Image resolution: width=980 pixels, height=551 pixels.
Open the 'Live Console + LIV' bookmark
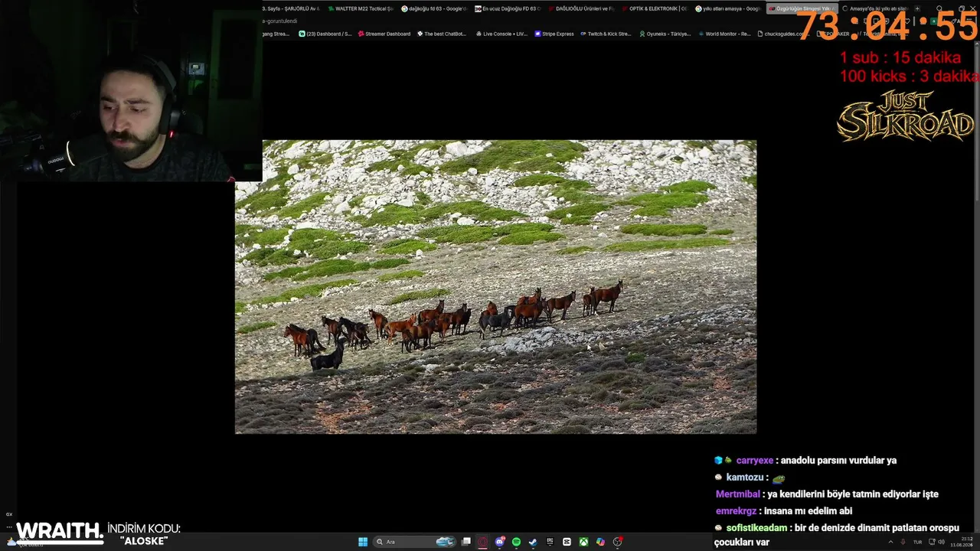501,34
